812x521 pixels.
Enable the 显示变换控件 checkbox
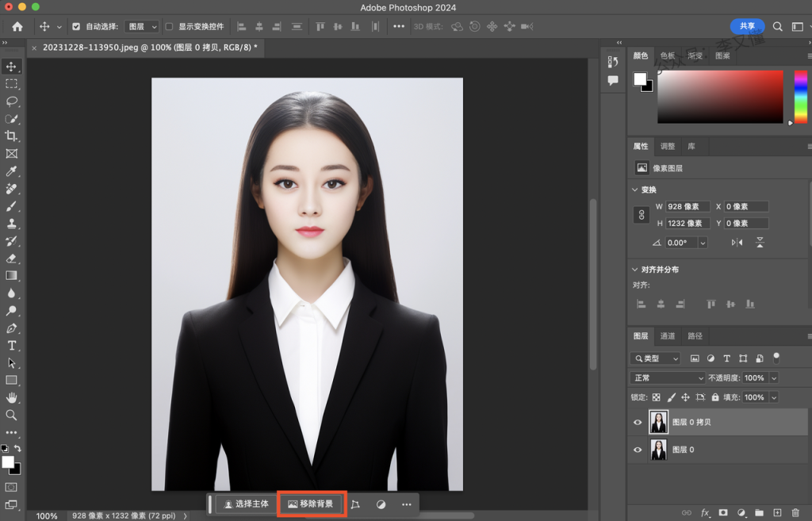[169, 26]
